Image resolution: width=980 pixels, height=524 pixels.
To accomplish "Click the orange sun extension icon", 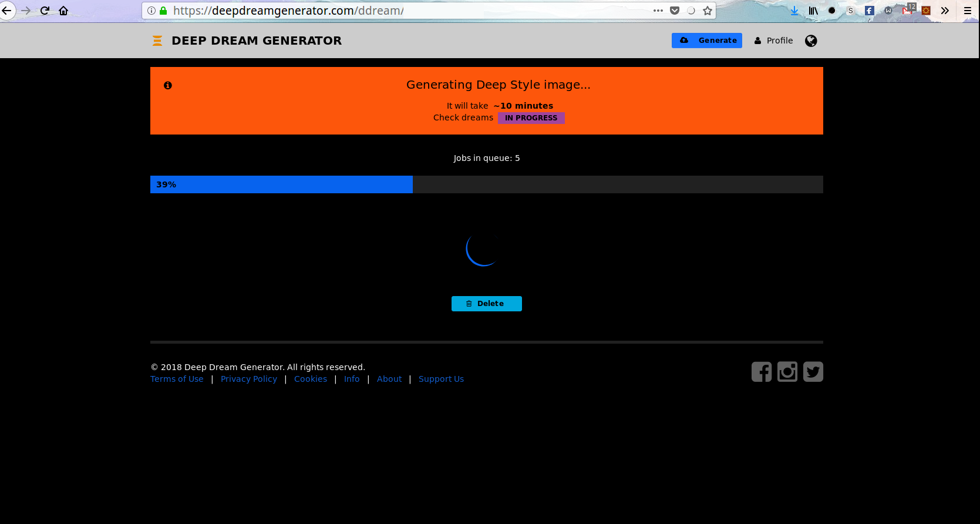I will [926, 11].
